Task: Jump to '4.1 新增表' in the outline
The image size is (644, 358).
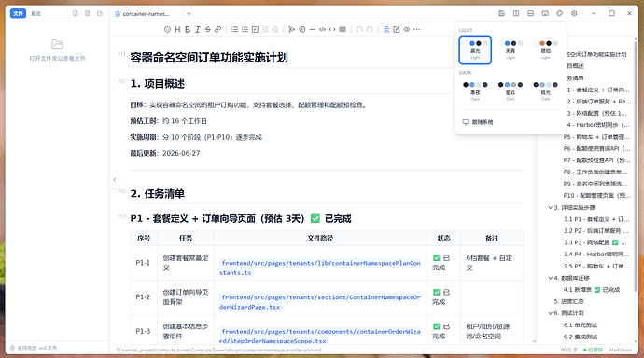Action: (592, 290)
